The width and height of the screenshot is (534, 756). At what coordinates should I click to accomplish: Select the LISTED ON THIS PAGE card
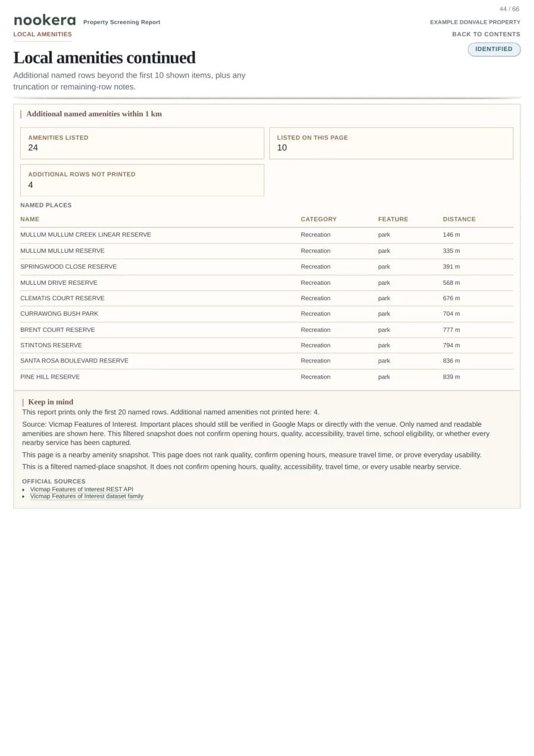[x=391, y=143]
